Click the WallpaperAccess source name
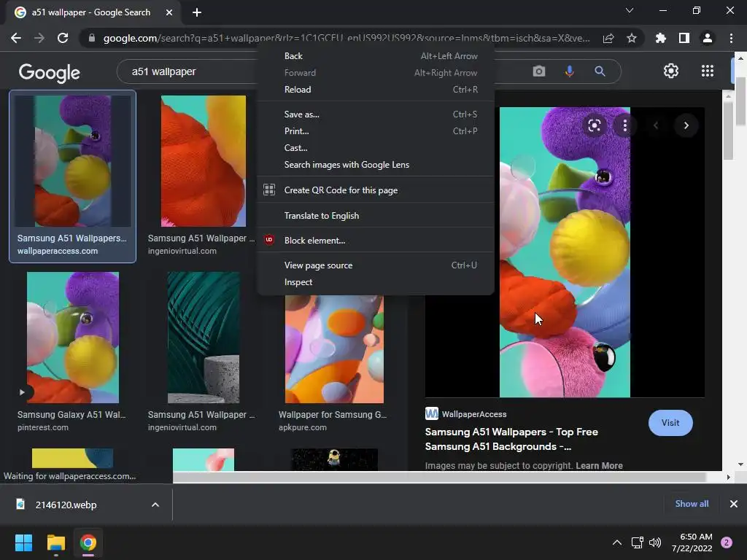This screenshot has height=560, width=747. tap(474, 414)
